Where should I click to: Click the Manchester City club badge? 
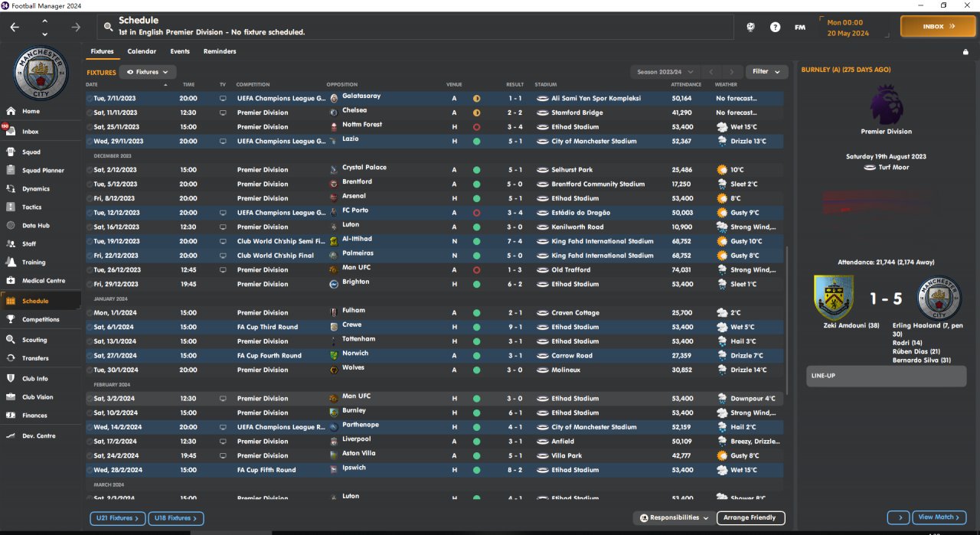pyautogui.click(x=41, y=74)
